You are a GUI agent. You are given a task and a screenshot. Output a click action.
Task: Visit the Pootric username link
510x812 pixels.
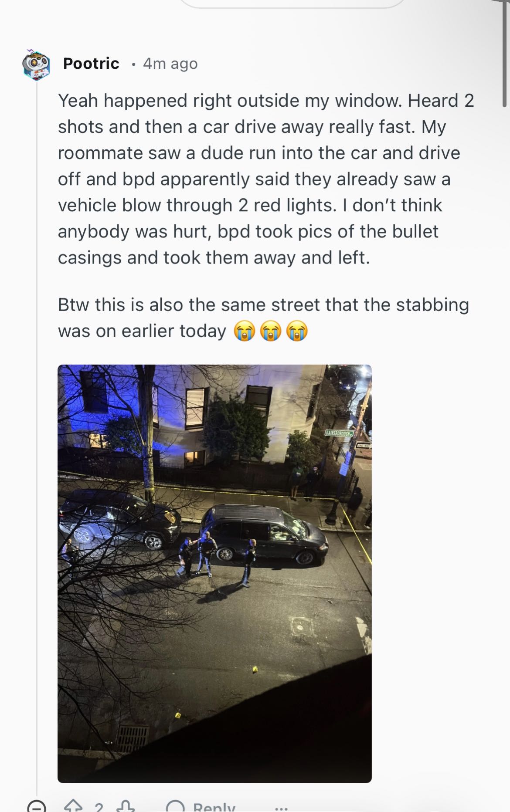[x=91, y=64]
